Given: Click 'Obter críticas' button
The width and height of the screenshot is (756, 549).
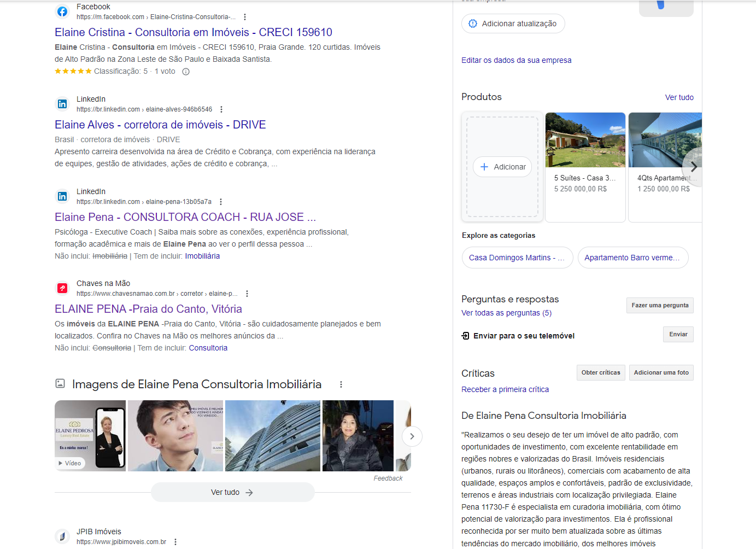Looking at the screenshot, I should click(x=601, y=372).
